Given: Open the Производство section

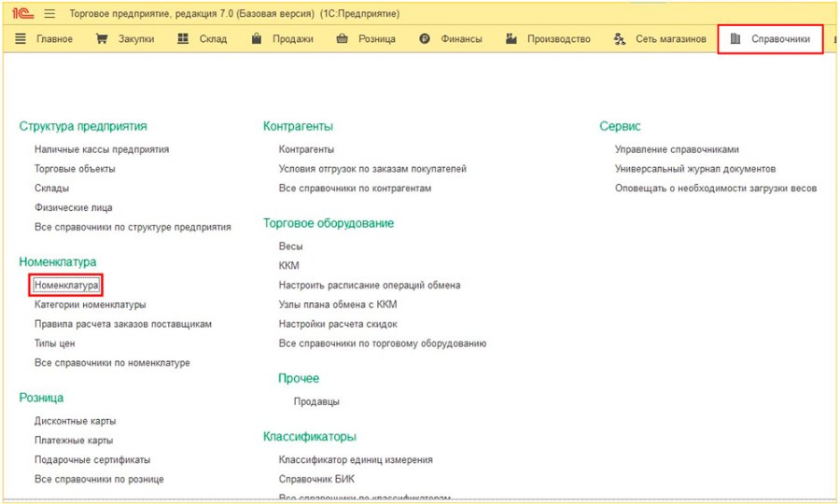Looking at the screenshot, I should tap(559, 39).
